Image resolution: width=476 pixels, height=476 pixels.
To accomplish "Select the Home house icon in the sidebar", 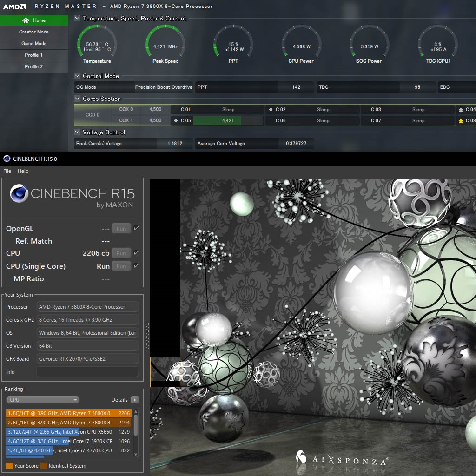I will click(26, 20).
